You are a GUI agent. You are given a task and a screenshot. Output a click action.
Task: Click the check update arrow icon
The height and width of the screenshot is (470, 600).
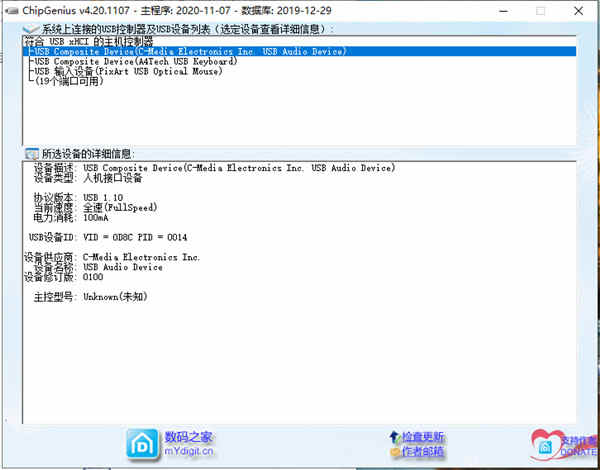[394, 437]
